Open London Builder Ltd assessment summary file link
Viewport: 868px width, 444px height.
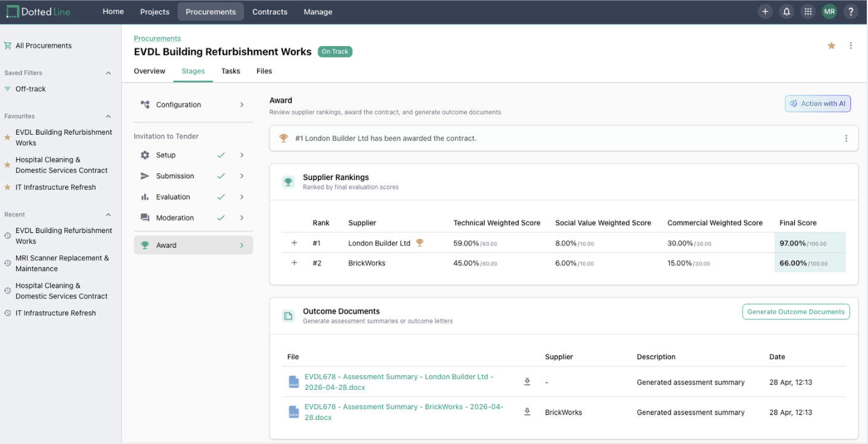click(399, 382)
